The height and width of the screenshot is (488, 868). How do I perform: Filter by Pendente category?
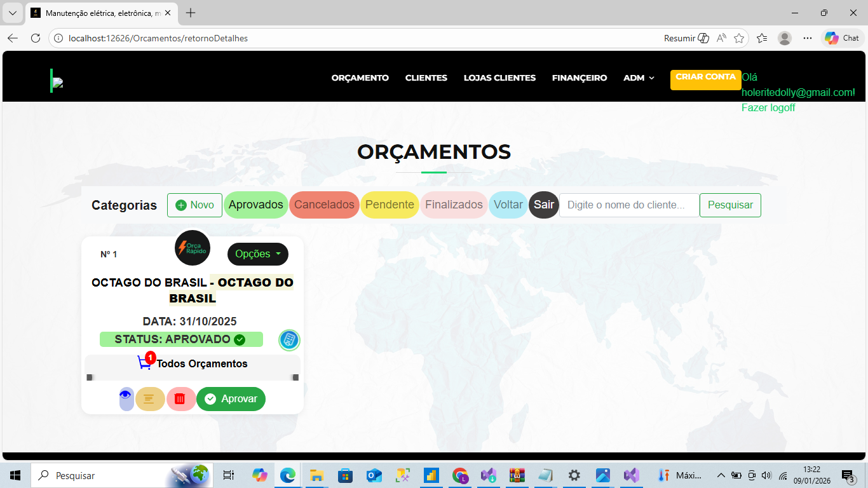click(x=390, y=205)
